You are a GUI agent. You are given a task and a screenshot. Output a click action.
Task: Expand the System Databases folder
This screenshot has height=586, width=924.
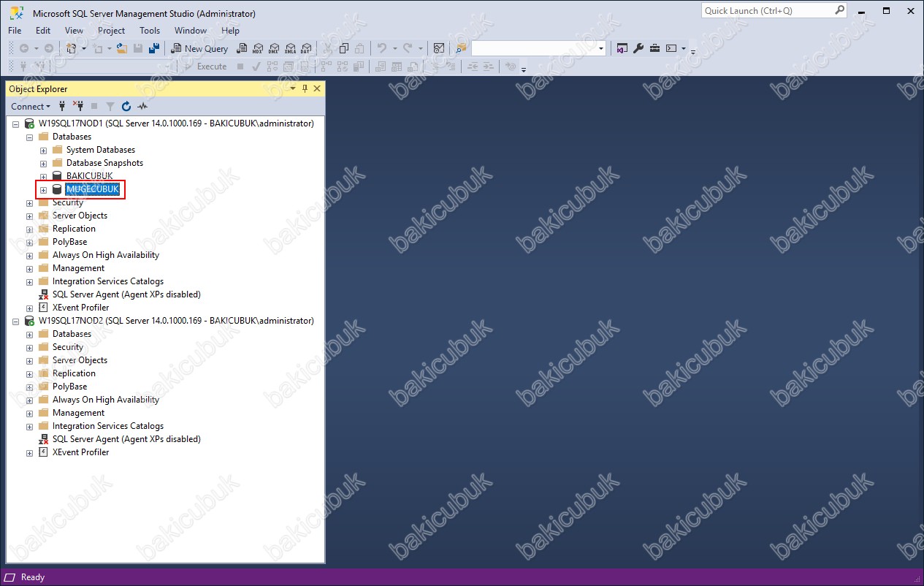[43, 151]
